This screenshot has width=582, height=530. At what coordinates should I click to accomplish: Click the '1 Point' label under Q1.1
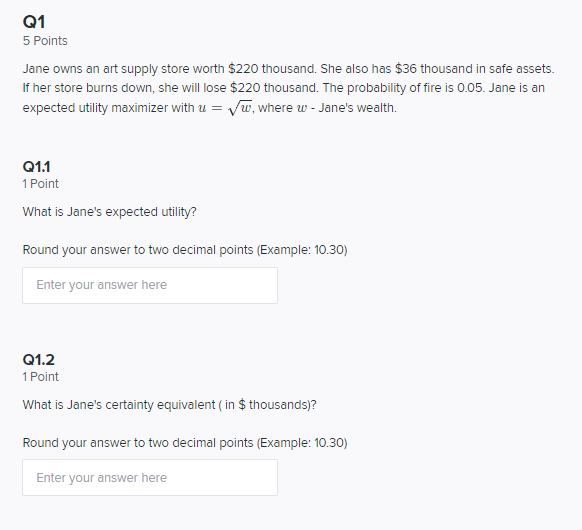(x=40, y=184)
